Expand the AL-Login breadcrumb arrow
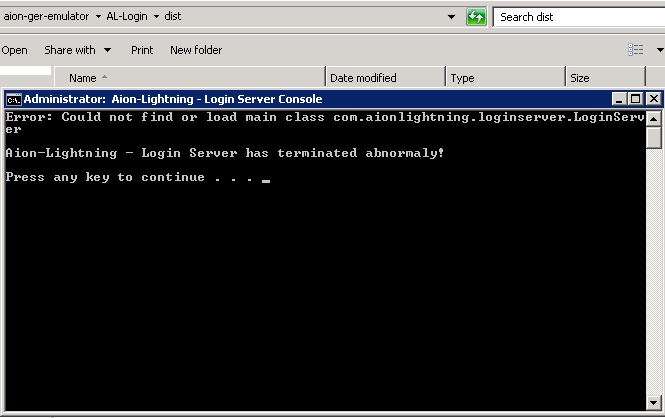Viewport: 665px width, 418px height. point(156,17)
